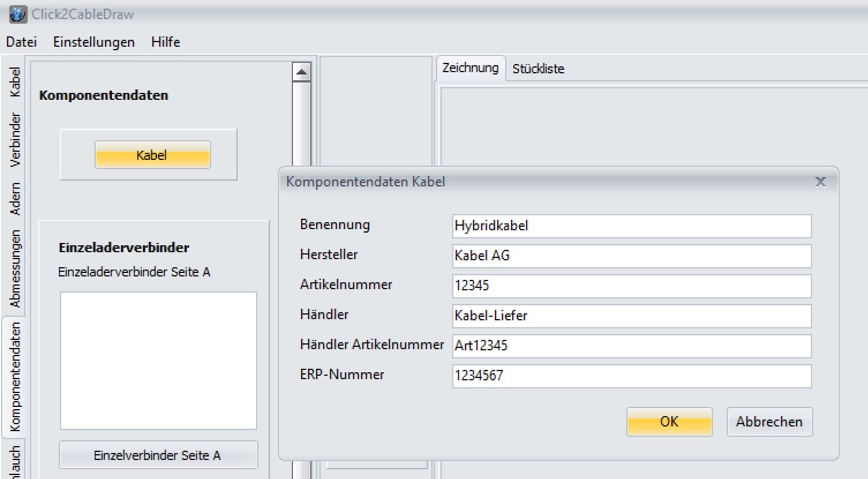Click the Einzelverbinder Seite A button

(157, 455)
